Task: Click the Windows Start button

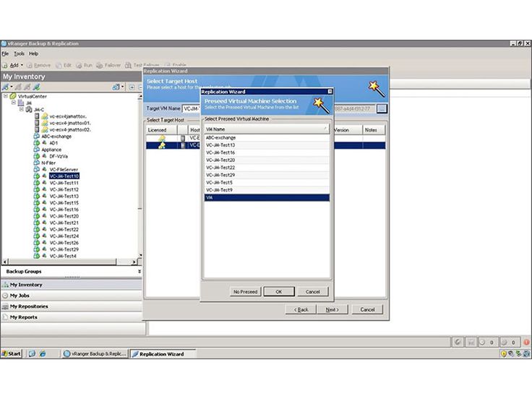Action: [x=11, y=354]
